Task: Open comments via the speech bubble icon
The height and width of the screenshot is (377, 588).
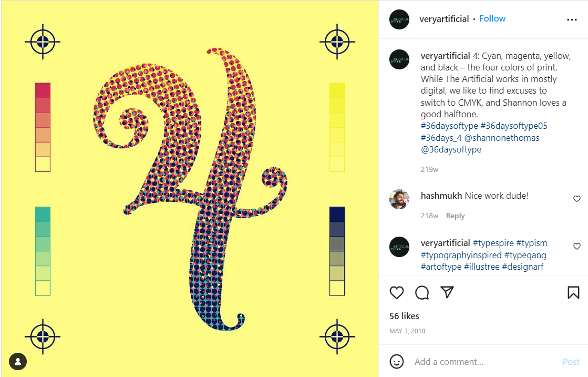Action: point(422,292)
